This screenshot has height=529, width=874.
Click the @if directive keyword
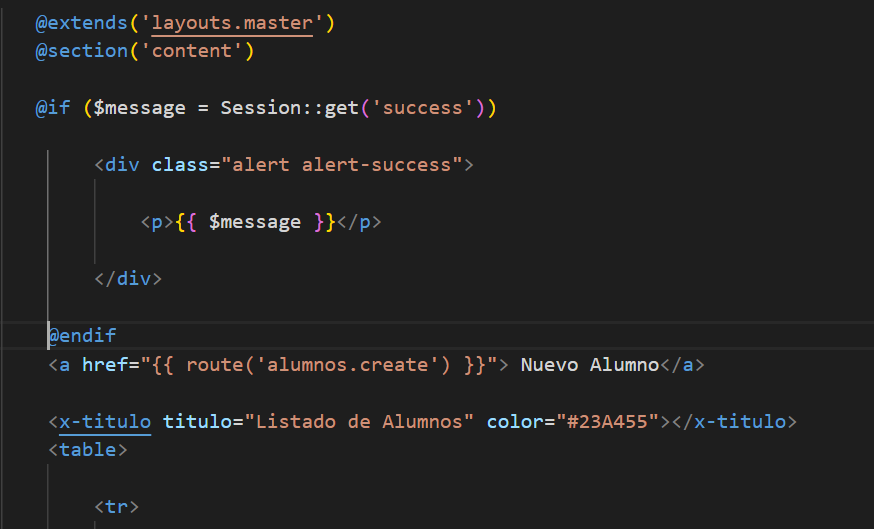tap(53, 108)
